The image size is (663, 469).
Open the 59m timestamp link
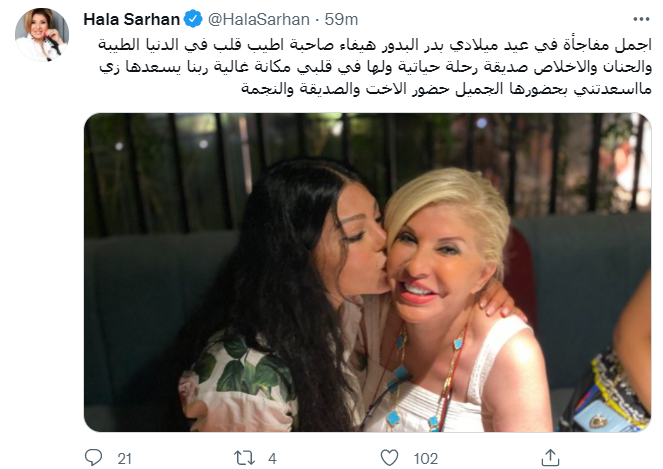pos(341,19)
